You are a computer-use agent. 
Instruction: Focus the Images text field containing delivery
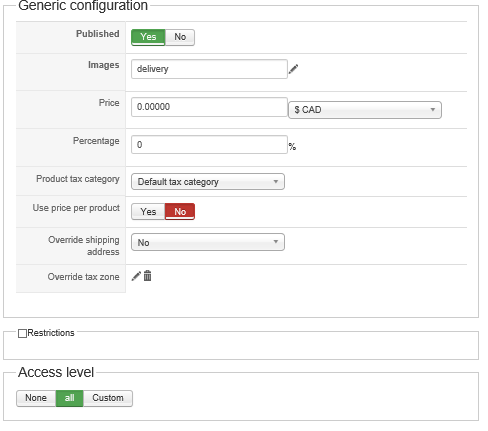(x=209, y=69)
